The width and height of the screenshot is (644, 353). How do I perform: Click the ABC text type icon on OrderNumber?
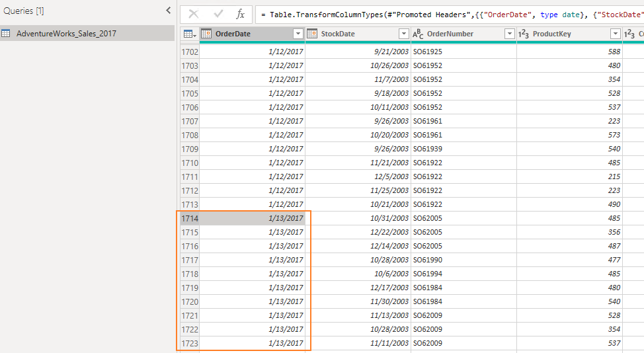coord(418,34)
